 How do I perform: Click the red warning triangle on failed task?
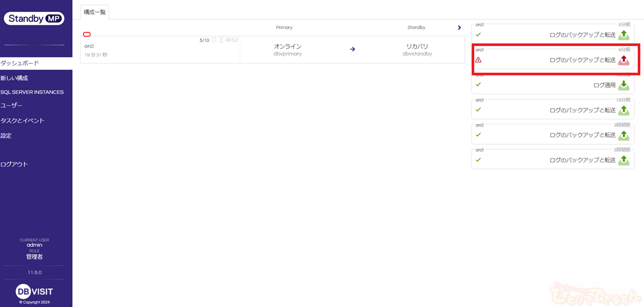coord(478,60)
